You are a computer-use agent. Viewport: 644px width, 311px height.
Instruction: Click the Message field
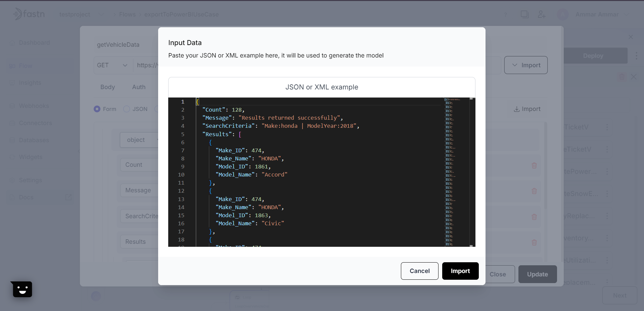coord(139,190)
